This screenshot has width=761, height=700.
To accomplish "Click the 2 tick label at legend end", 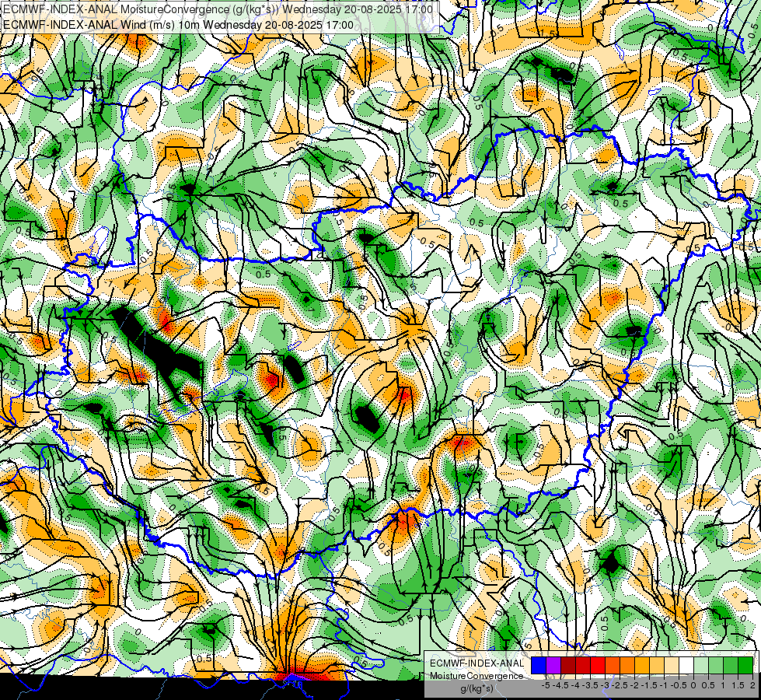I will click(752, 685).
